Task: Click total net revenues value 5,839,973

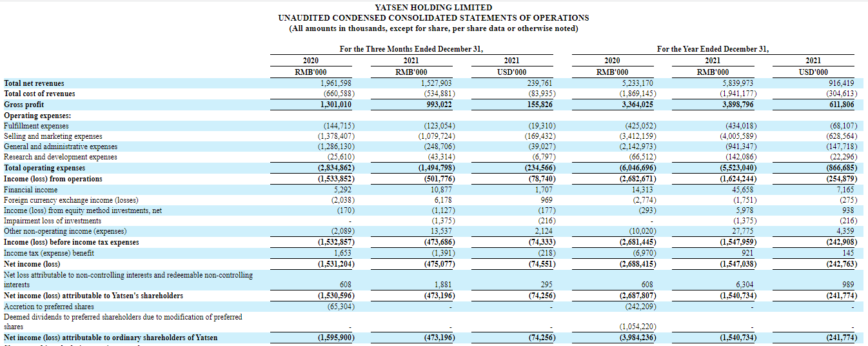Action: point(738,83)
